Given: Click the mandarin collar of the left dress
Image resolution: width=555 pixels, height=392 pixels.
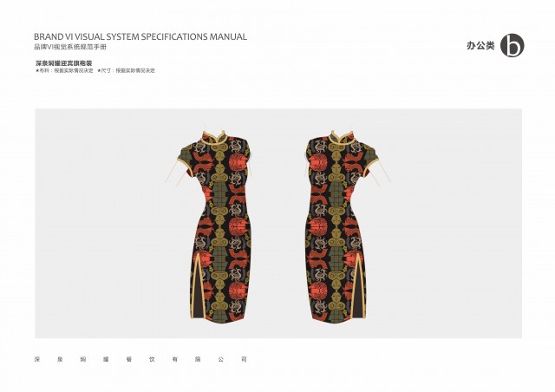Looking at the screenshot, I should coord(214,137).
